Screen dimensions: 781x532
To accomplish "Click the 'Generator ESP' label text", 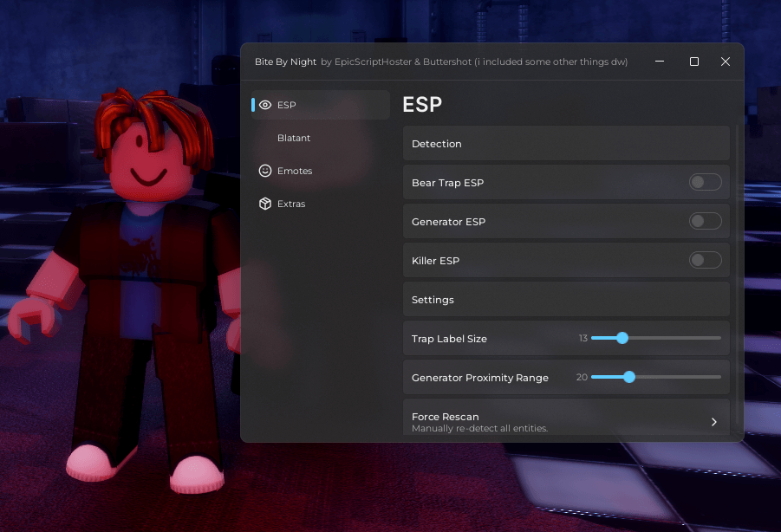I will 448,222.
